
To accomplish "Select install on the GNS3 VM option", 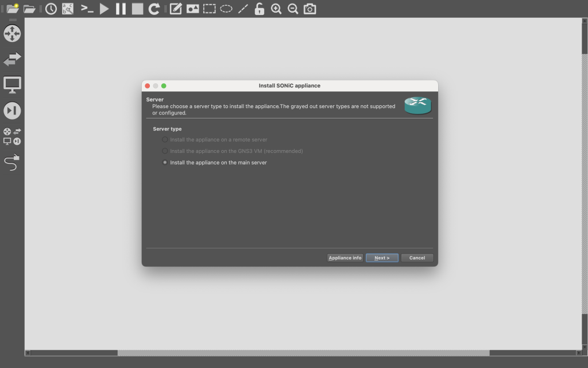I will coord(165,151).
